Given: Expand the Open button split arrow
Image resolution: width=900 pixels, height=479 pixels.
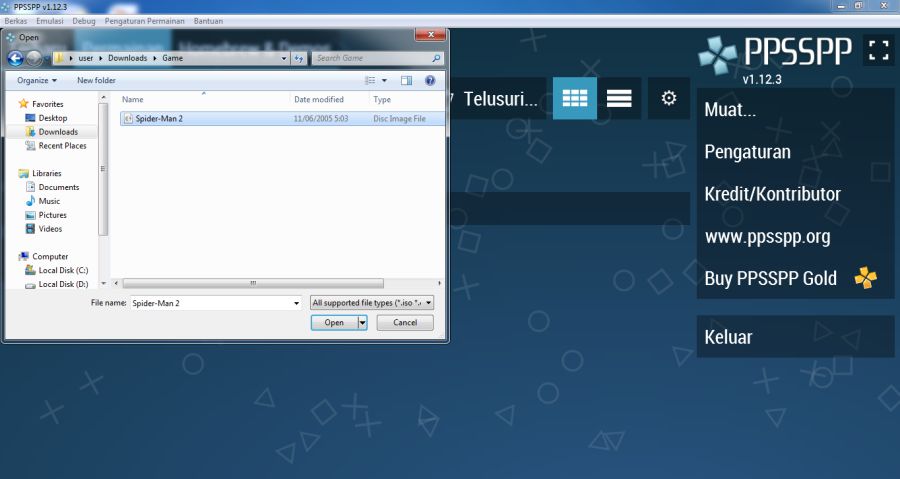Looking at the screenshot, I should point(362,323).
